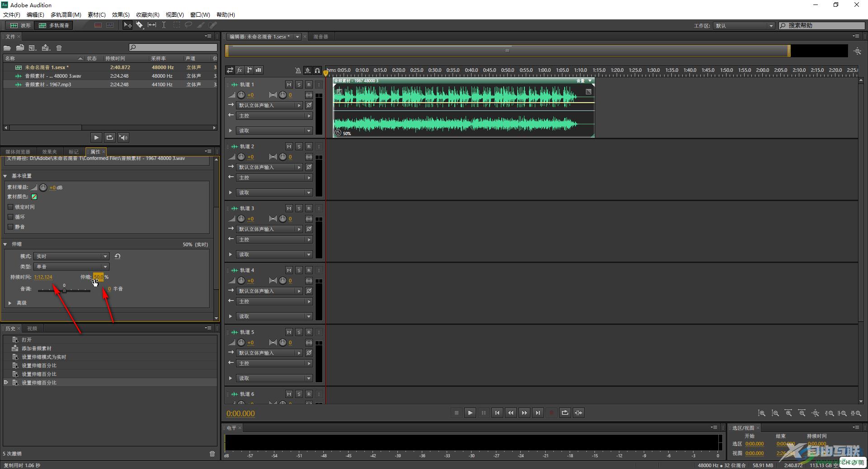Click the Import File icon in Files panel
Image resolution: width=868 pixels, height=469 pixels.
20,48
